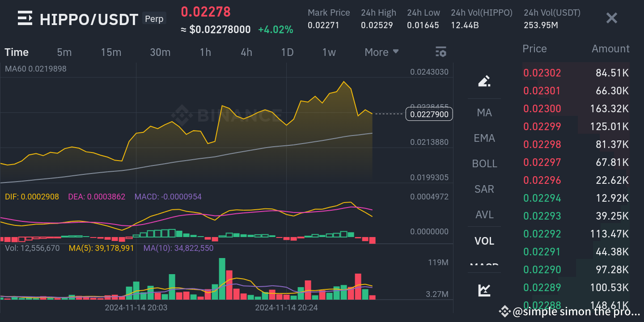Switch to the 1D timeframe
The height and width of the screenshot is (322, 644).
pyautogui.click(x=287, y=52)
